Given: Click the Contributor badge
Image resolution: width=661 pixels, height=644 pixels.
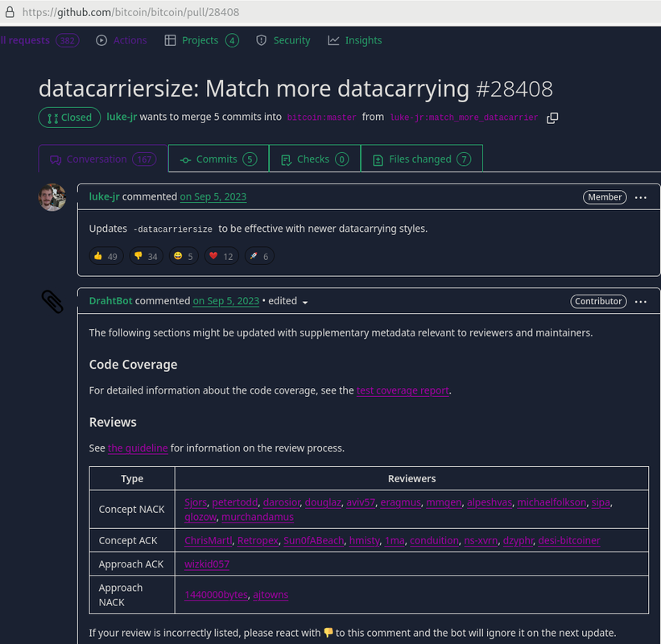Looking at the screenshot, I should [599, 301].
